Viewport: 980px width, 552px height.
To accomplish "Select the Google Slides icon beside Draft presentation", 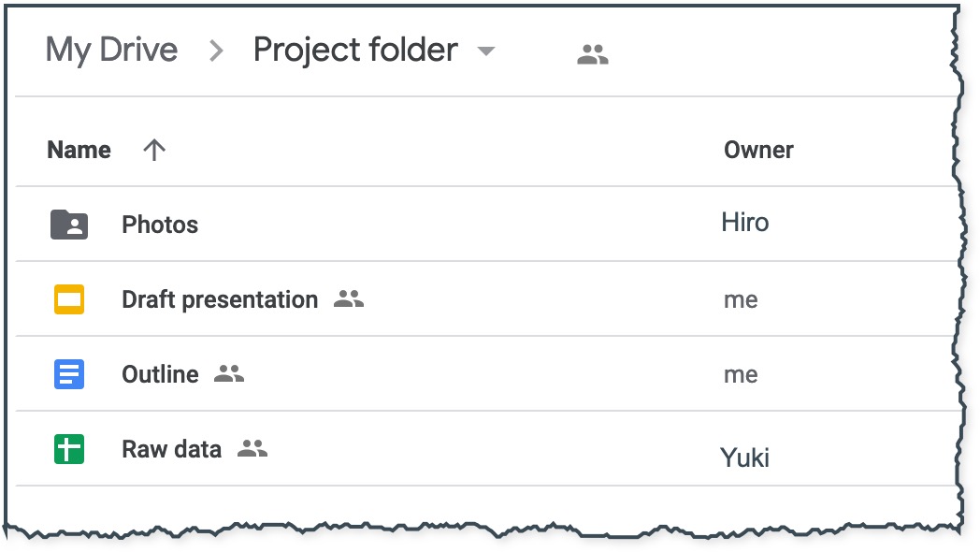I will coord(68,299).
